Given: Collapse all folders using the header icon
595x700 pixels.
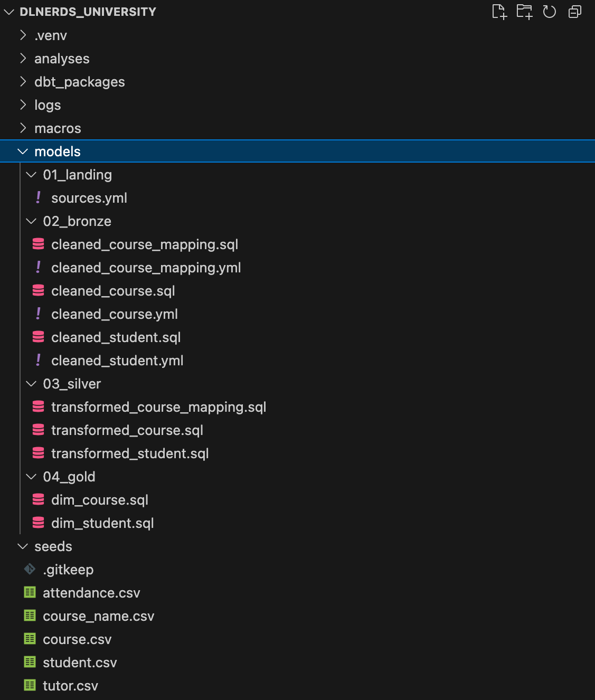Looking at the screenshot, I should click(x=575, y=12).
